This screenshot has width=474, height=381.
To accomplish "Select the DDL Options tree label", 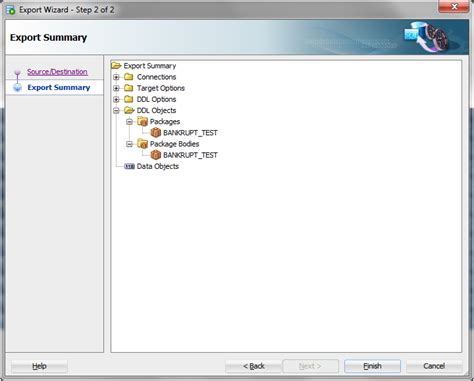I will (156, 99).
